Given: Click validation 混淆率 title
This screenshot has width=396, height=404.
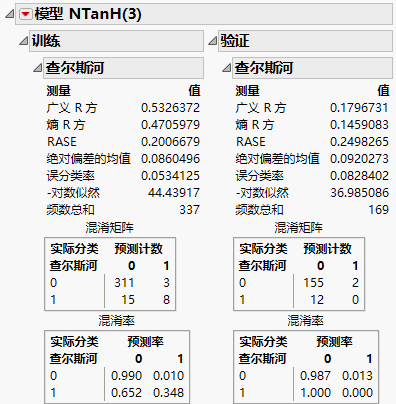Looking at the screenshot, I should (305, 321).
